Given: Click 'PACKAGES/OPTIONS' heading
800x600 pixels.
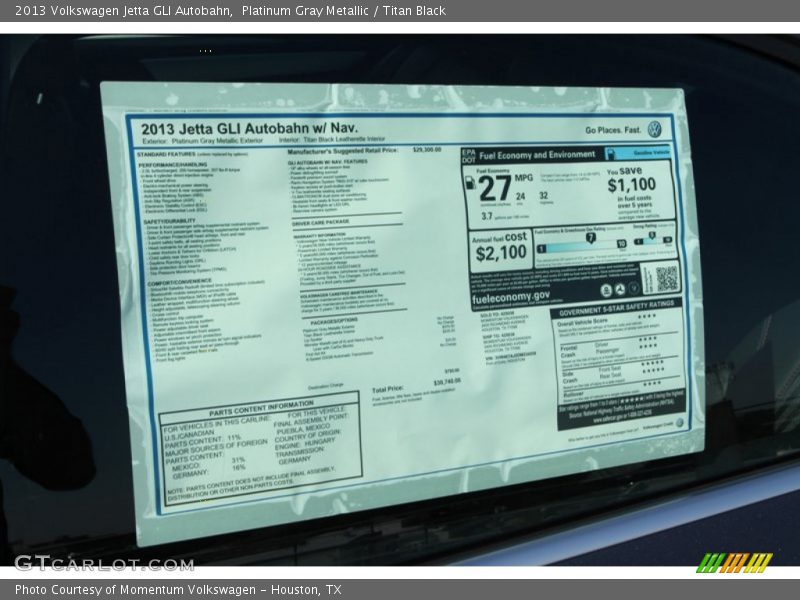Looking at the screenshot, I should (x=334, y=321).
